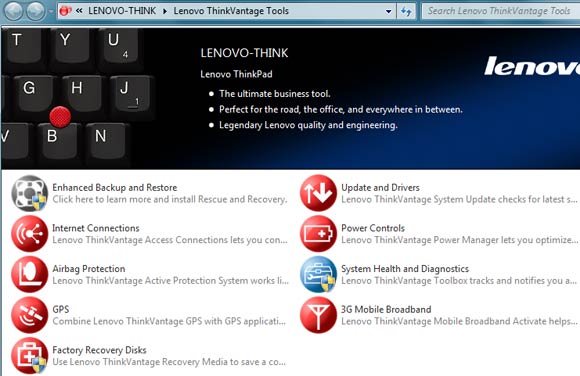The image size is (580, 376).
Task: Launch the GPS satellite icon
Action: 29,315
